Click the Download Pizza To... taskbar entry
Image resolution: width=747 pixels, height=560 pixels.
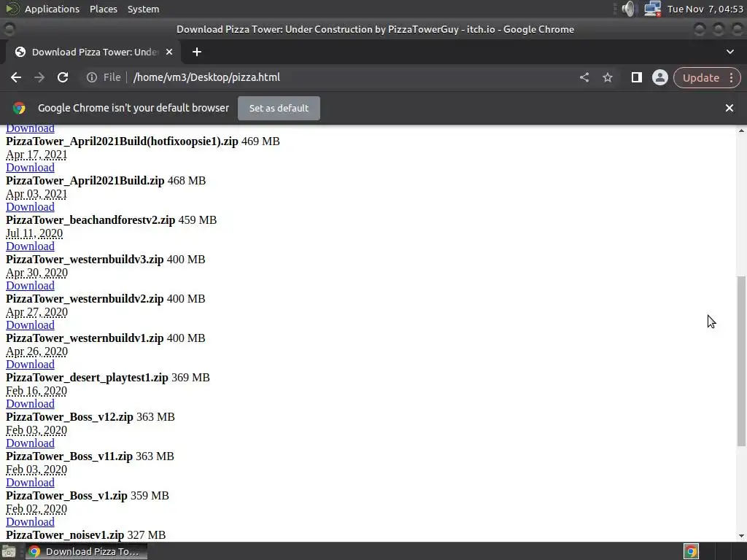[x=86, y=551]
